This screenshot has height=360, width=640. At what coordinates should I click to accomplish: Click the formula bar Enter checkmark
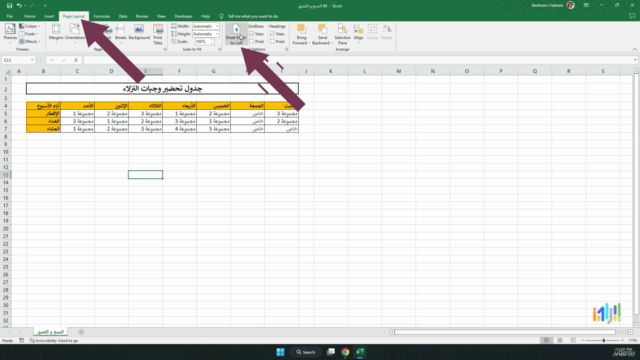[x=64, y=60]
